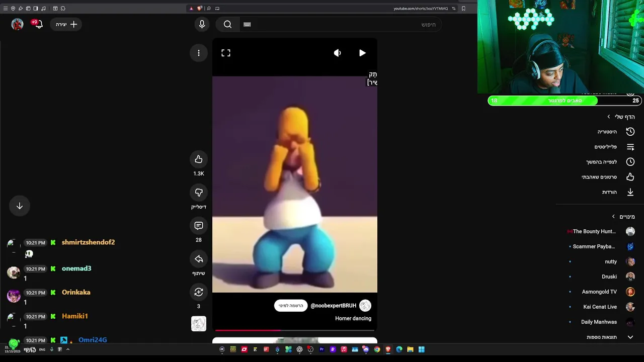Open Playlists in sidebar
The width and height of the screenshot is (644, 362).
614,147
